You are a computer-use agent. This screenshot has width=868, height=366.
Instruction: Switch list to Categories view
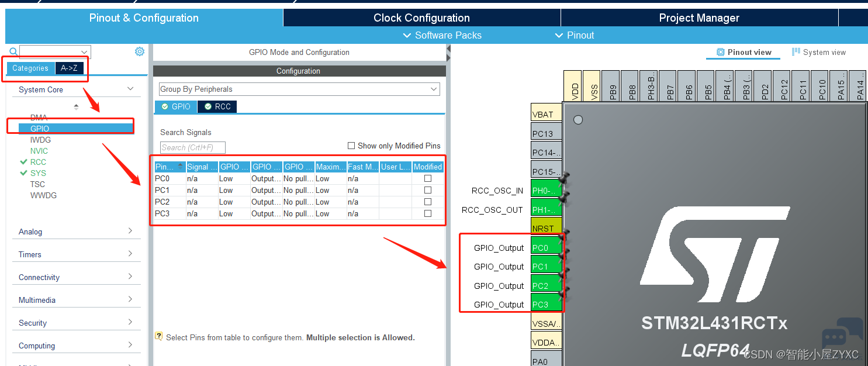pyautogui.click(x=30, y=68)
